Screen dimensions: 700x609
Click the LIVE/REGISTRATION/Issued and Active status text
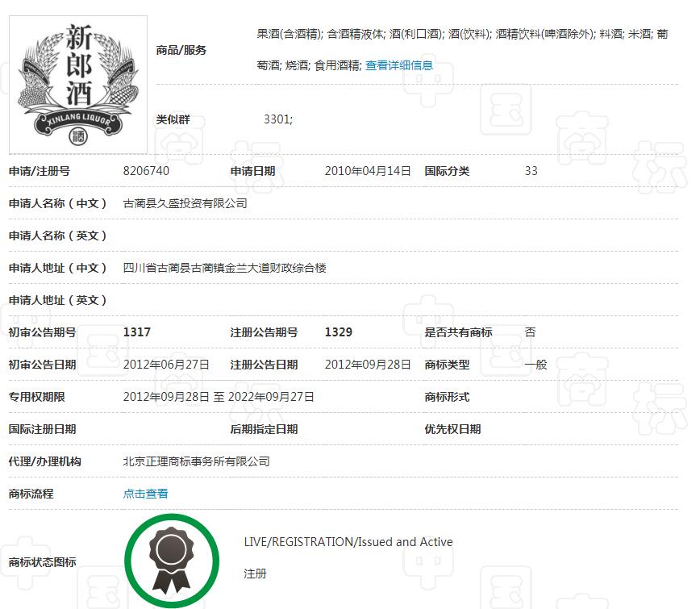point(348,541)
